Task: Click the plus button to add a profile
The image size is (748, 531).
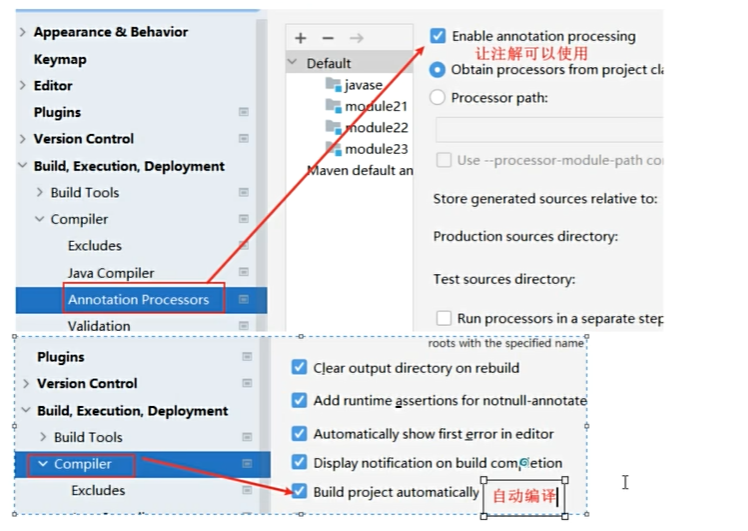Action: (301, 38)
